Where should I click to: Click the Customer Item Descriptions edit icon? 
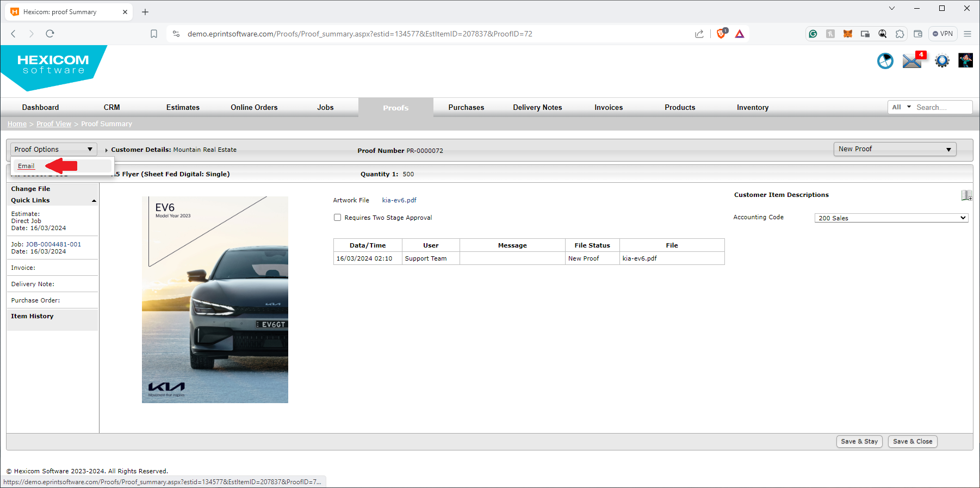click(966, 195)
